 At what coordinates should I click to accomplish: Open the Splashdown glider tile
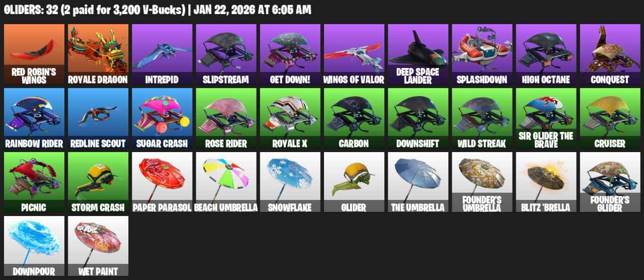[x=482, y=54]
